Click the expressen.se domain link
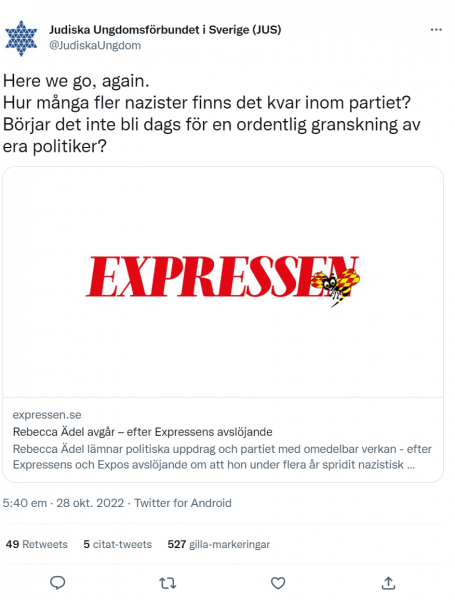This screenshot has width=455, height=600. point(47,415)
